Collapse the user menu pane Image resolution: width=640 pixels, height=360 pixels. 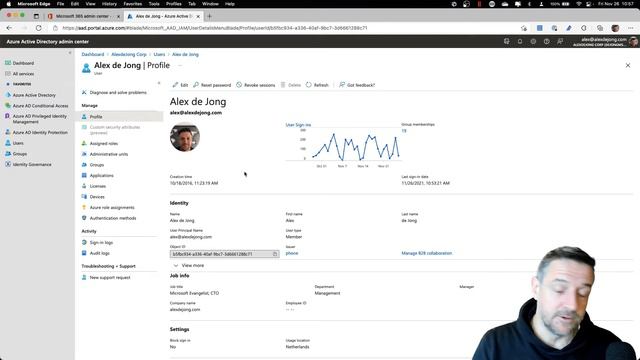pyautogui.click(x=159, y=83)
